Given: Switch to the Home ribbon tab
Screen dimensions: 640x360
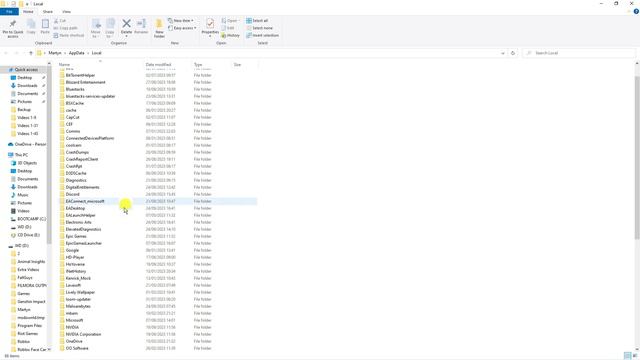Looking at the screenshot, I should click(x=28, y=12).
